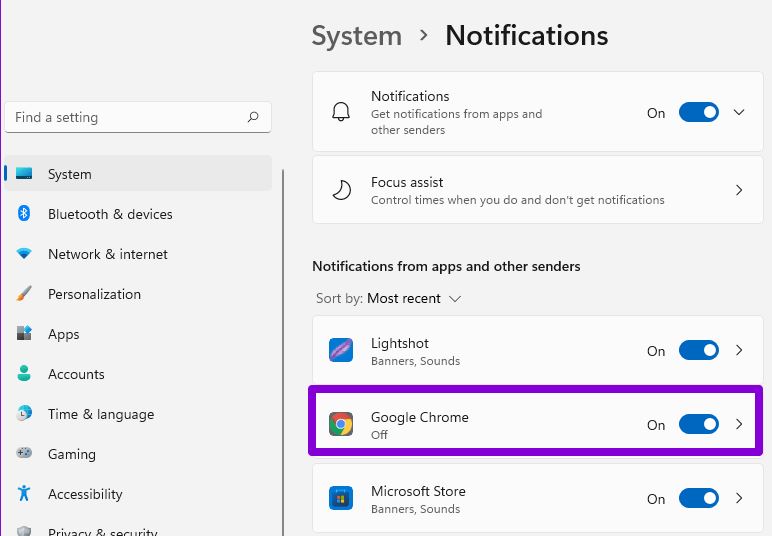772x536 pixels.
Task: Open Microsoft Store settings via its chevron
Action: pyautogui.click(x=739, y=498)
